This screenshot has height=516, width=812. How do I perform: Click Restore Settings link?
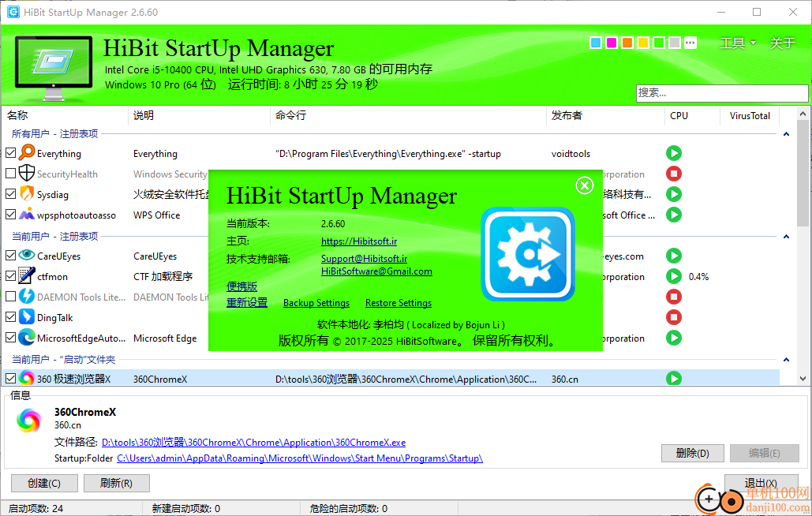399,303
